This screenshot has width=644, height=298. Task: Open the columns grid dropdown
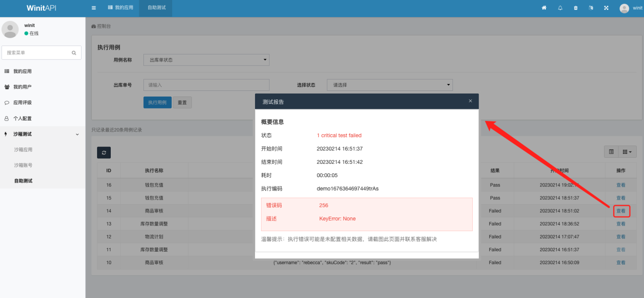coord(627,152)
